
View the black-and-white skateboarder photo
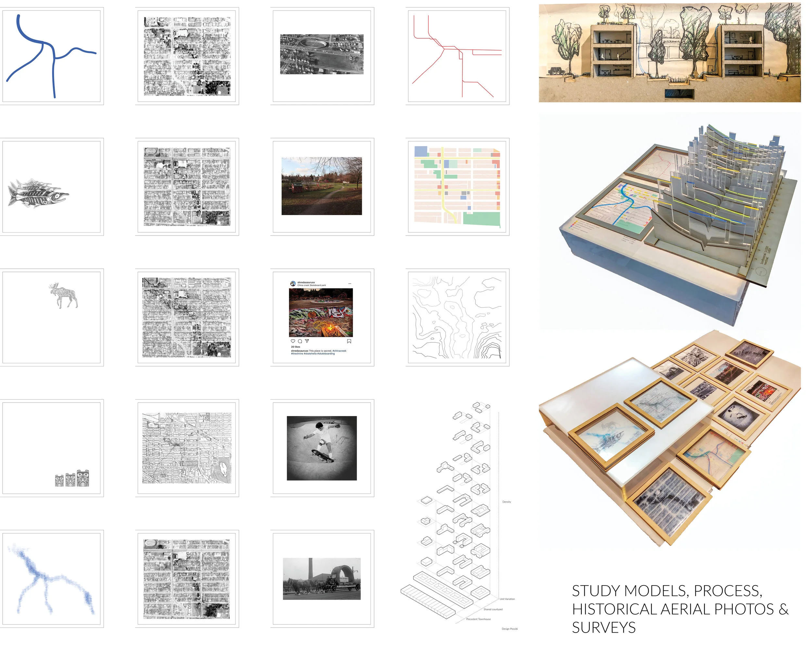(322, 448)
